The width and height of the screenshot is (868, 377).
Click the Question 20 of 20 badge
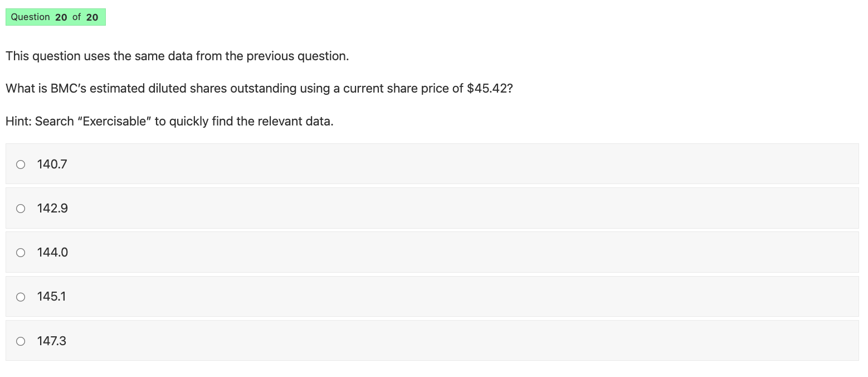click(x=55, y=17)
